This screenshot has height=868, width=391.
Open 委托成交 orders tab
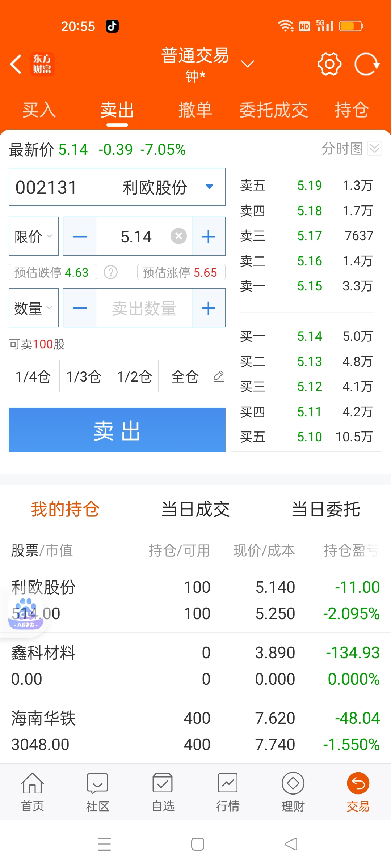274,110
